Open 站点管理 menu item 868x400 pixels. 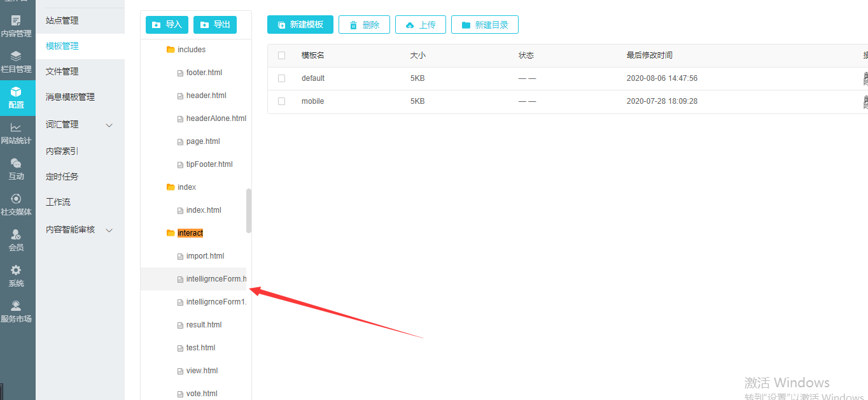(x=80, y=20)
